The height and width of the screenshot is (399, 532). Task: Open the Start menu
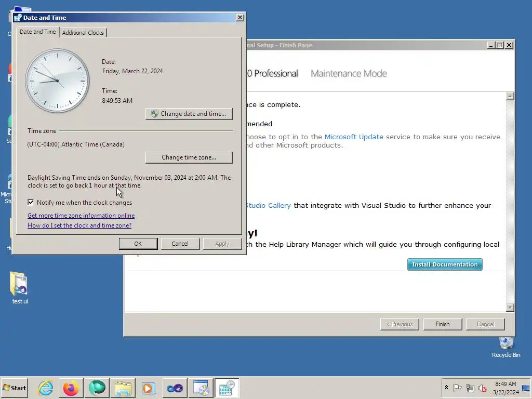(x=14, y=388)
